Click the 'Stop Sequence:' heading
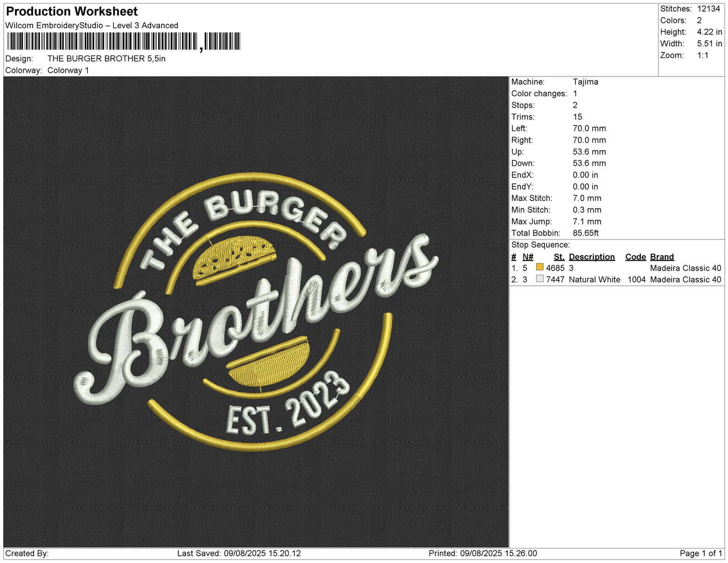 pyautogui.click(x=541, y=245)
